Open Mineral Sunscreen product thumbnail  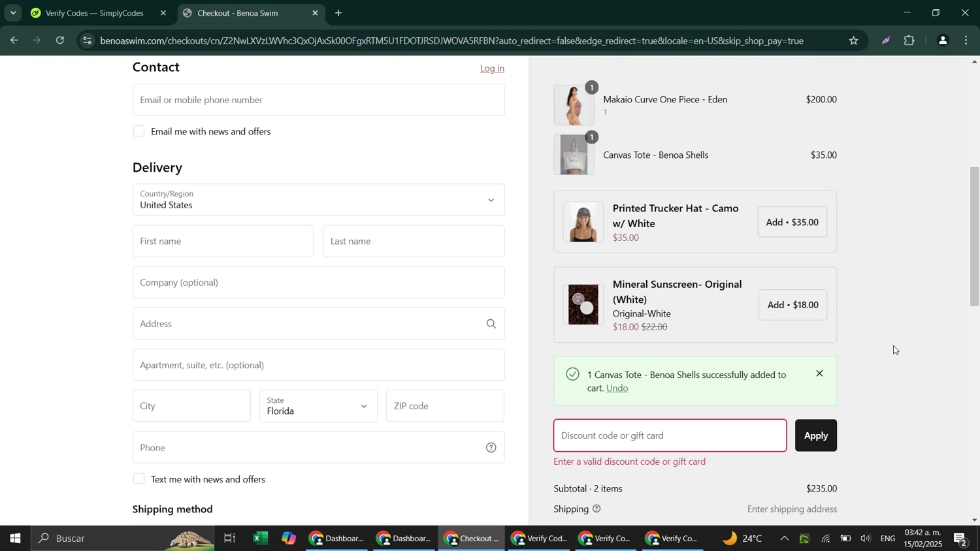click(x=583, y=305)
